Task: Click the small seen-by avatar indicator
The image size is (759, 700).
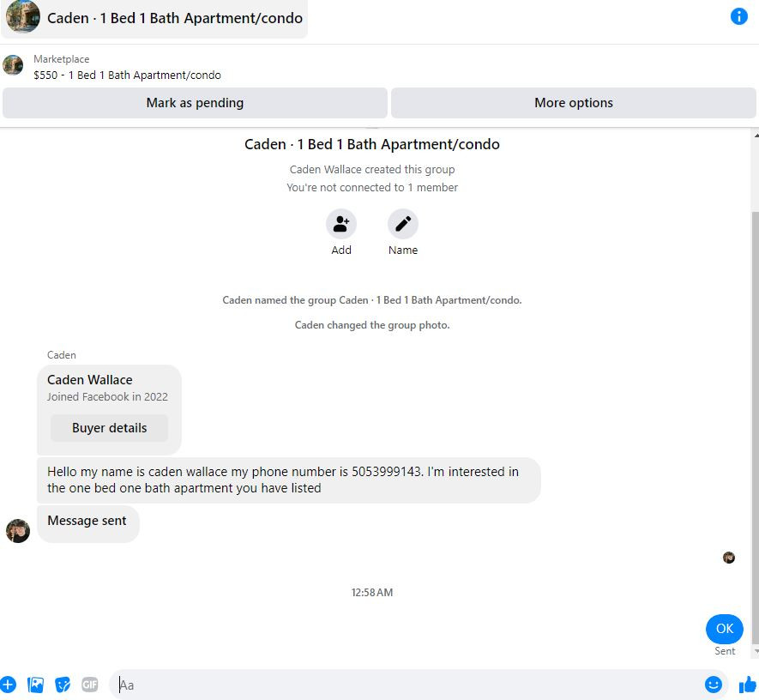Action: tap(728, 558)
